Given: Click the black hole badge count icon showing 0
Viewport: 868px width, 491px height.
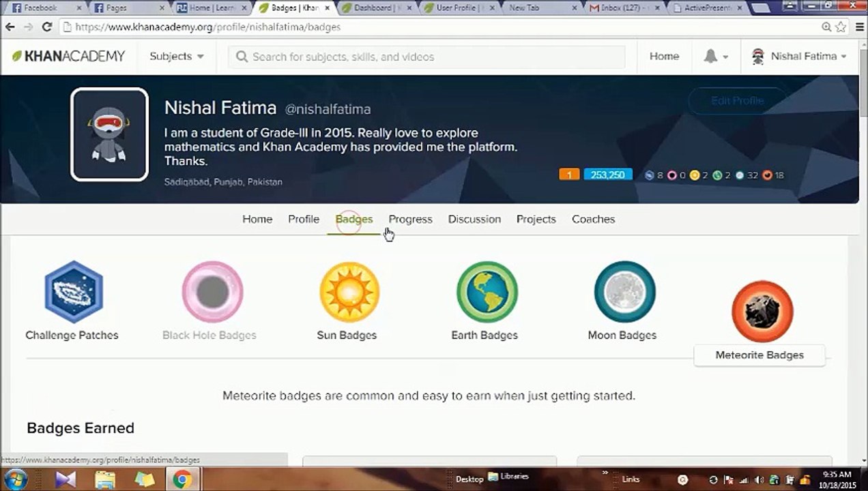Looking at the screenshot, I should click(671, 175).
